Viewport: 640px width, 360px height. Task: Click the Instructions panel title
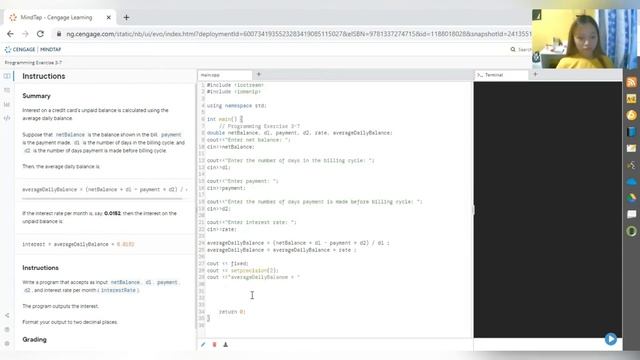click(x=44, y=76)
